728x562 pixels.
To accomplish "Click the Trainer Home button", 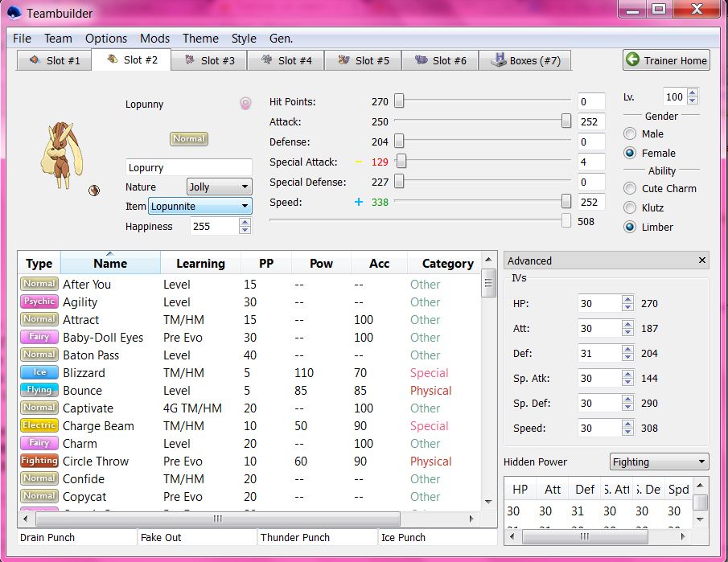I will tap(666, 60).
